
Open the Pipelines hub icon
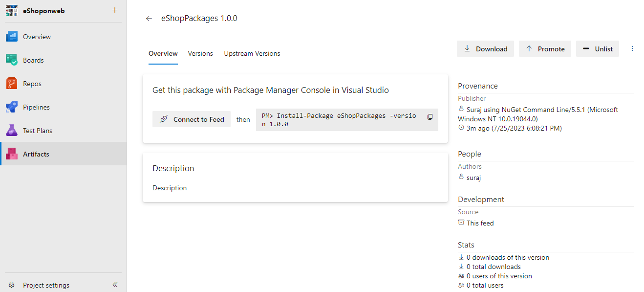(12, 107)
